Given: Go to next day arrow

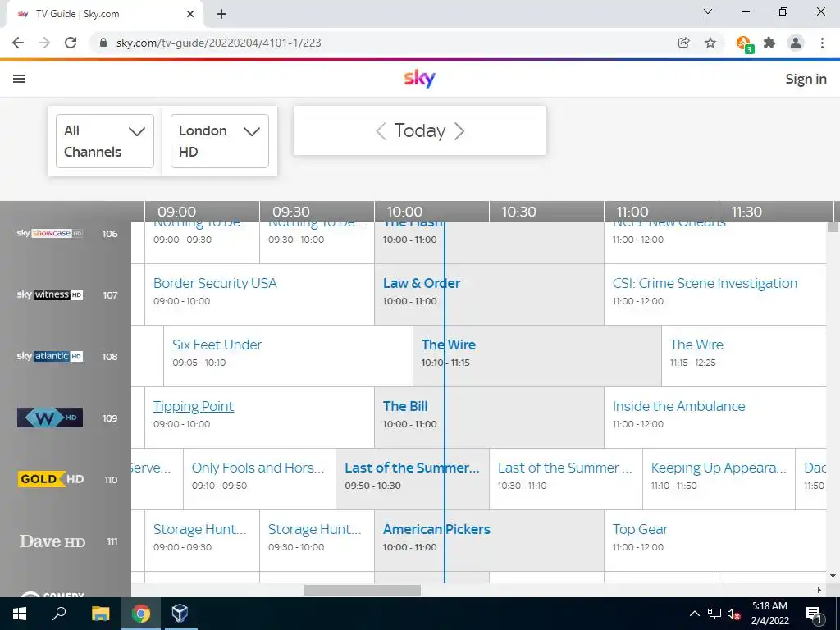Looking at the screenshot, I should 459,130.
